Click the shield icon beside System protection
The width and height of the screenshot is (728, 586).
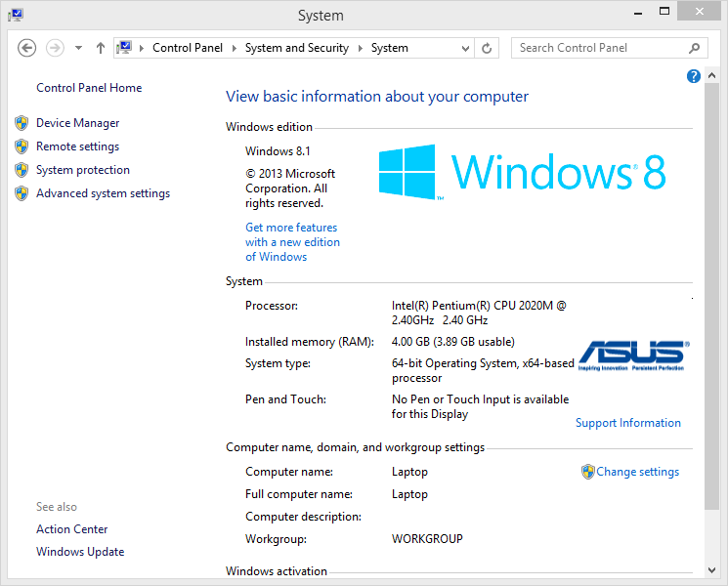[21, 170]
